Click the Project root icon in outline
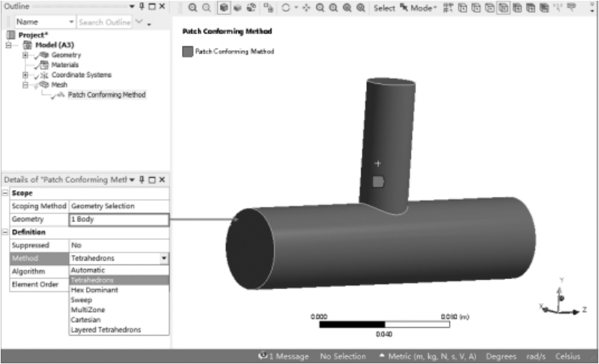The image size is (599, 364). point(9,35)
